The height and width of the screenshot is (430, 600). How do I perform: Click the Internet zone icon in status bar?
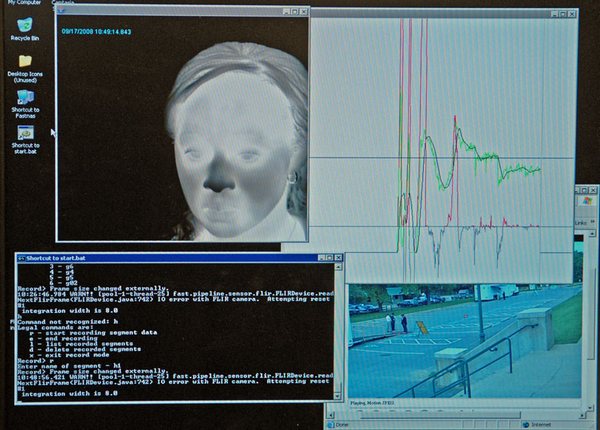[540, 424]
